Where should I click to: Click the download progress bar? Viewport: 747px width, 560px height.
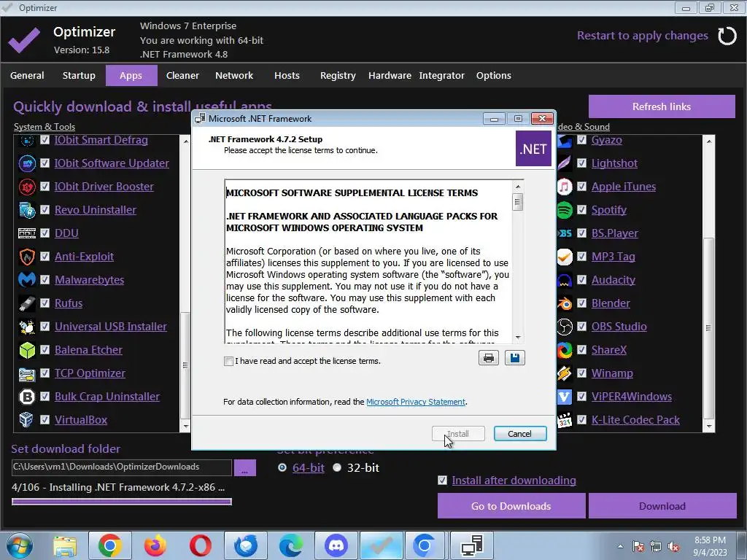(122, 502)
